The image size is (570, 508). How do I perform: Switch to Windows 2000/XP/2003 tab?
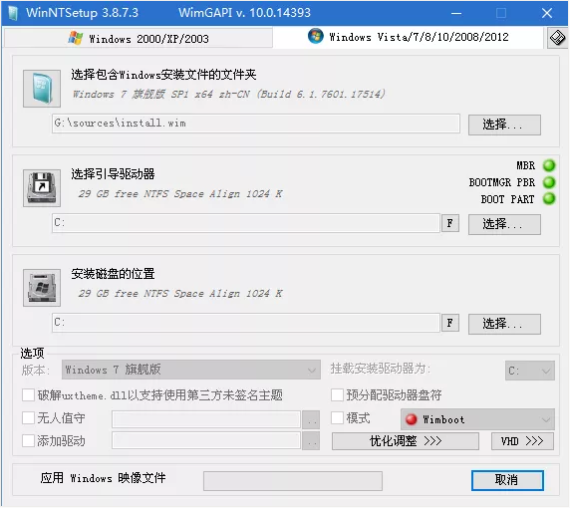tap(138, 38)
